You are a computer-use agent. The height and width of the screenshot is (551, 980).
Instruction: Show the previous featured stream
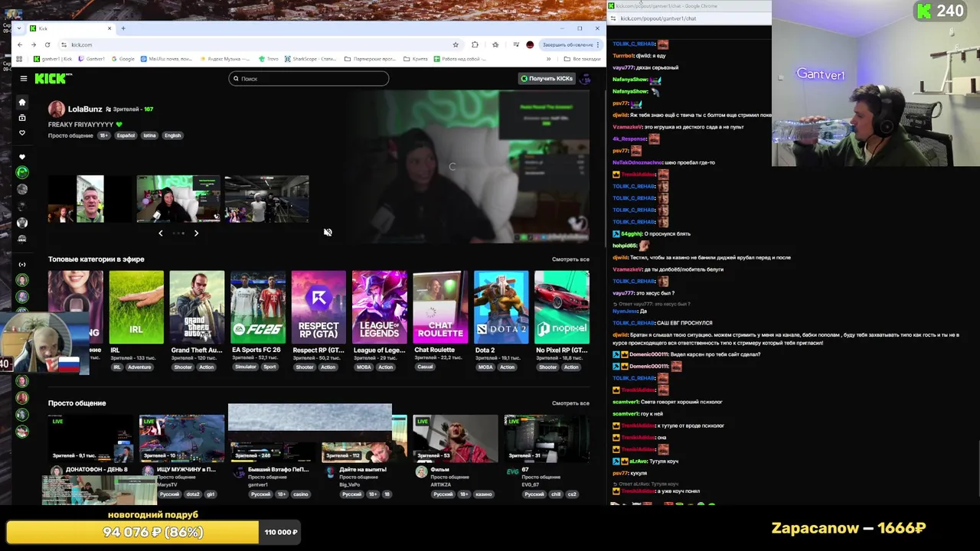point(161,233)
